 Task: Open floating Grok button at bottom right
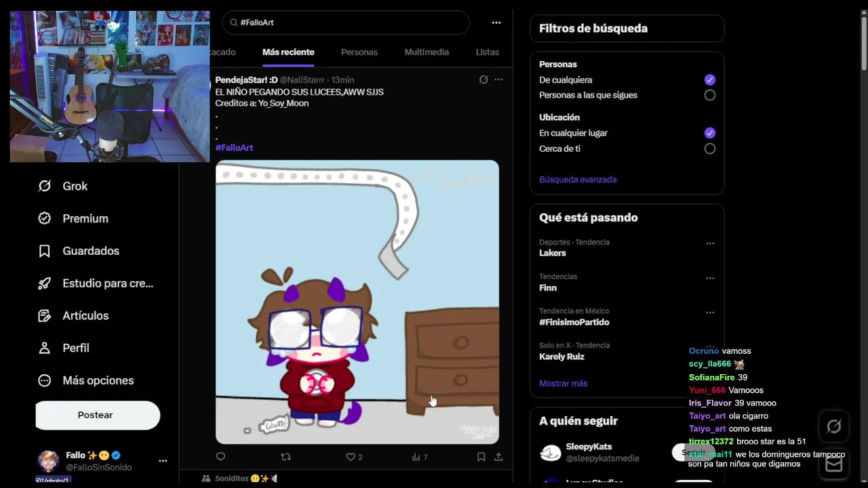coord(834,426)
